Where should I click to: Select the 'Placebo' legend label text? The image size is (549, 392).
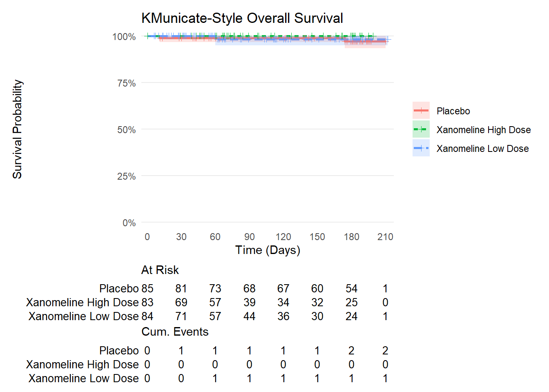pyautogui.click(x=453, y=111)
